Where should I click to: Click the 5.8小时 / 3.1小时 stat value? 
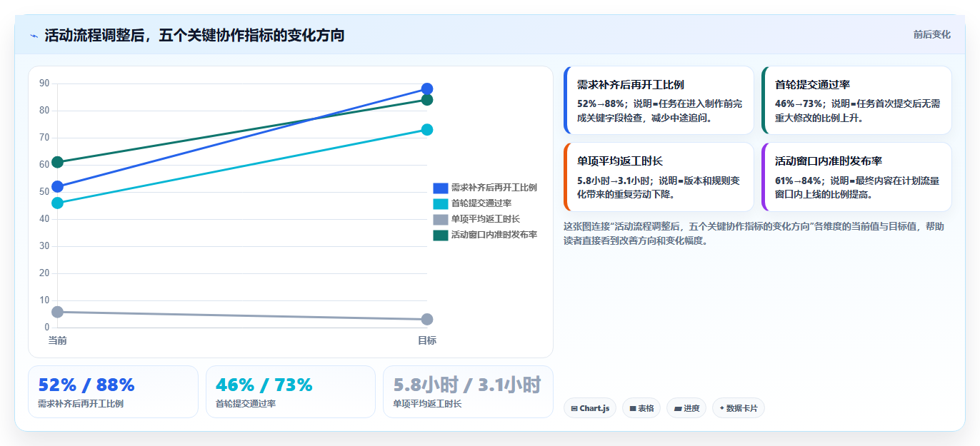pos(467,385)
